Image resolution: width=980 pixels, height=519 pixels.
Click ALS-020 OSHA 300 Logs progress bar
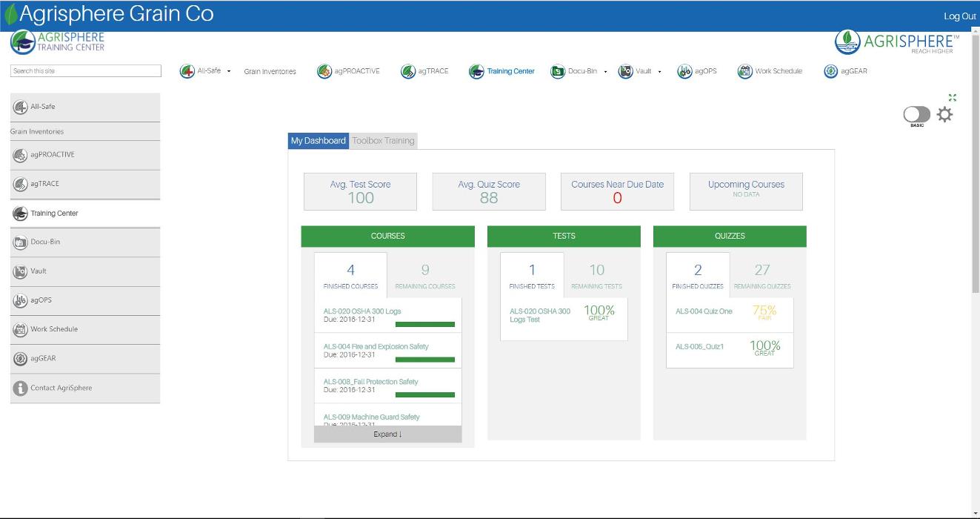point(425,324)
